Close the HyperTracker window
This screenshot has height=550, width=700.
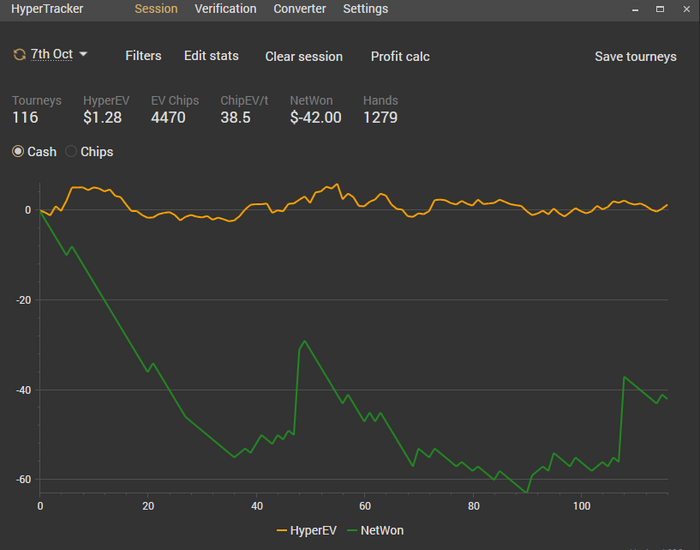(686, 9)
